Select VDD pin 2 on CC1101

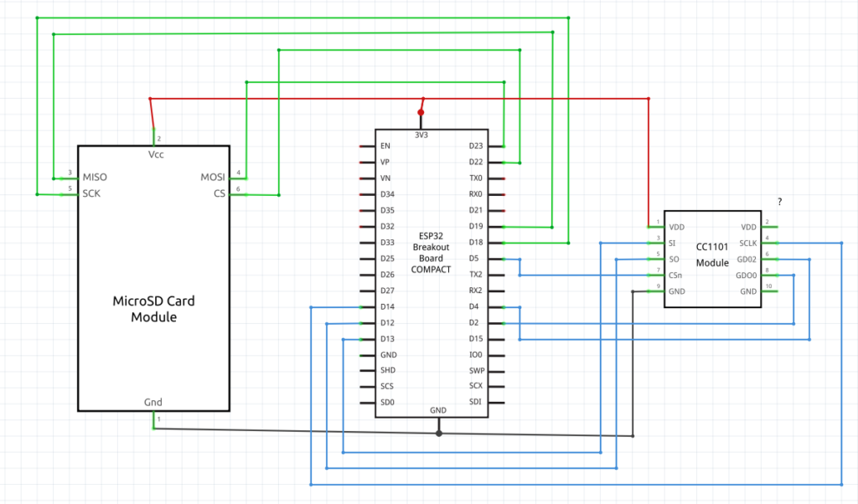[x=748, y=227]
